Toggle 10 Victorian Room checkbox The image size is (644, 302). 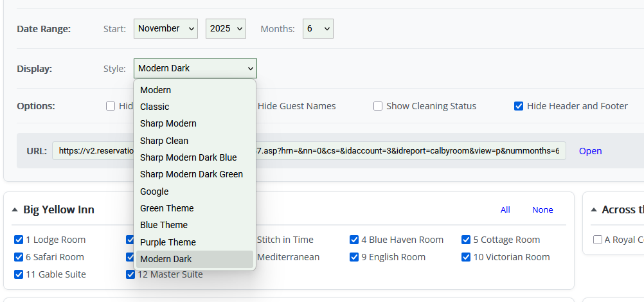click(466, 257)
